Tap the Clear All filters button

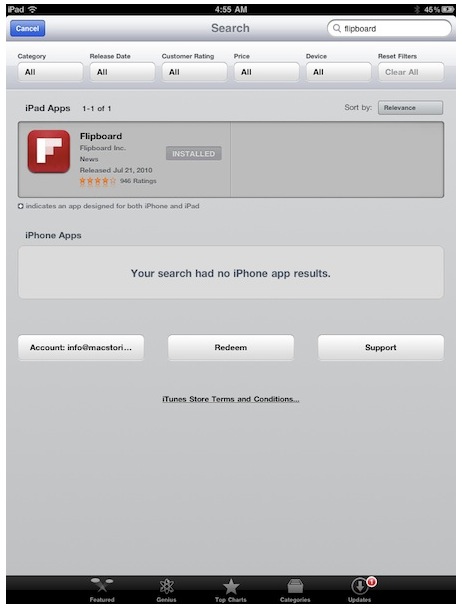tap(411, 72)
